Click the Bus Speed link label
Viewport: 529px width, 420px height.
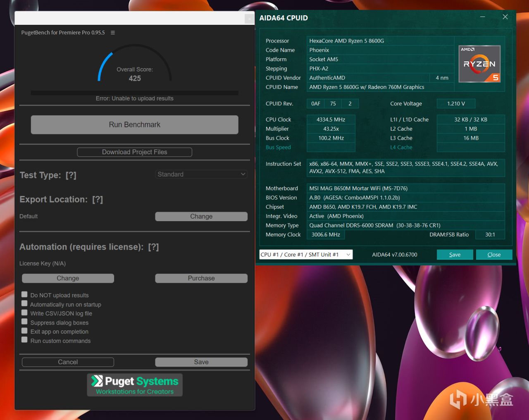278,148
